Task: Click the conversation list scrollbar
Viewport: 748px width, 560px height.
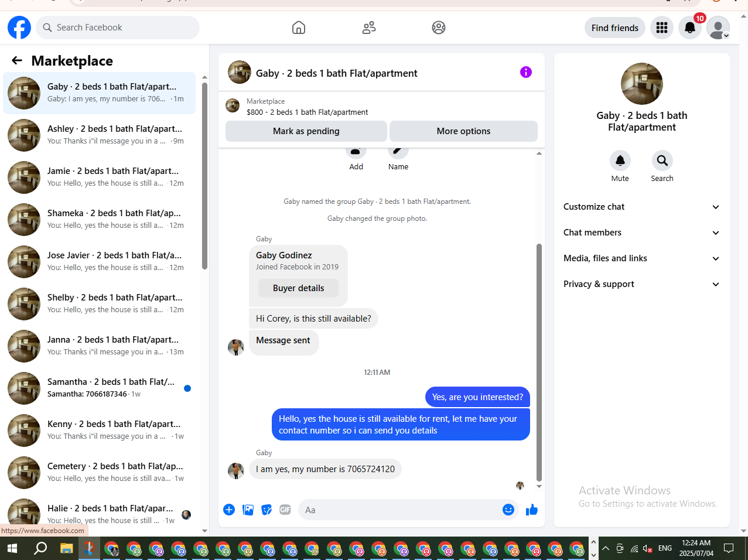Action: (x=204, y=176)
